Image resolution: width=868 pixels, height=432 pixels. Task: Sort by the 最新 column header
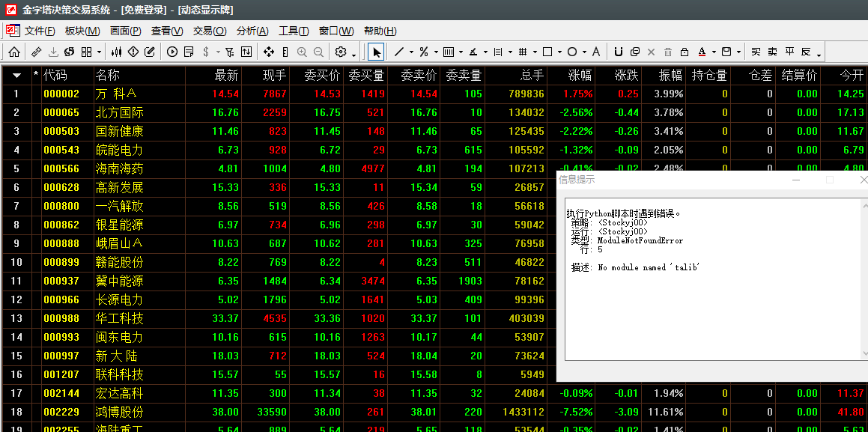[x=226, y=75]
